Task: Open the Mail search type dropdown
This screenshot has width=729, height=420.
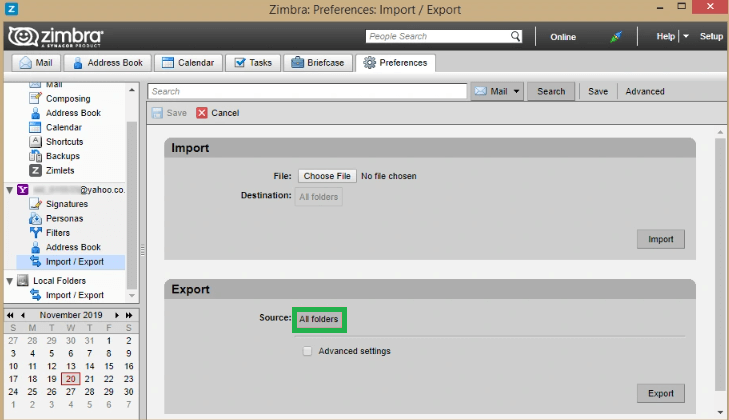Action: (x=497, y=92)
